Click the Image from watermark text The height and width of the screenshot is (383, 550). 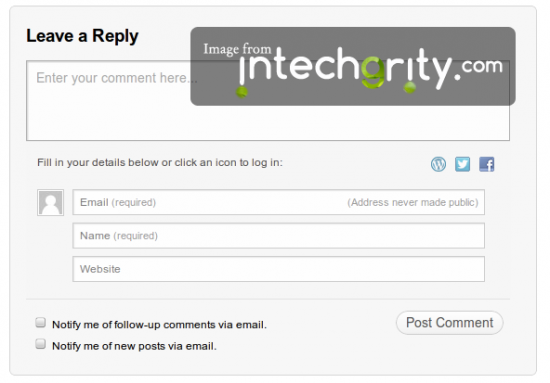pyautogui.click(x=237, y=49)
